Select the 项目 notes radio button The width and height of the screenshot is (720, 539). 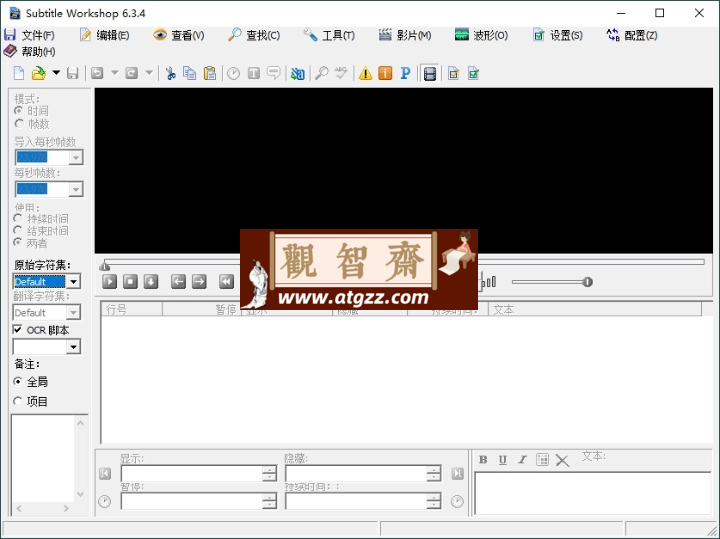coord(18,401)
